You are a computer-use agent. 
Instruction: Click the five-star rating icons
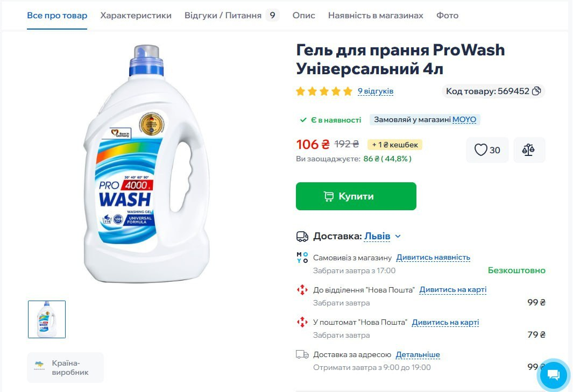click(x=324, y=91)
